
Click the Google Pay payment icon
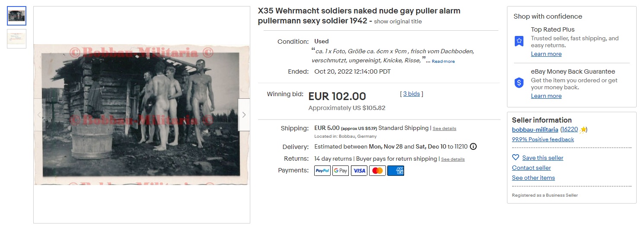pyautogui.click(x=341, y=171)
